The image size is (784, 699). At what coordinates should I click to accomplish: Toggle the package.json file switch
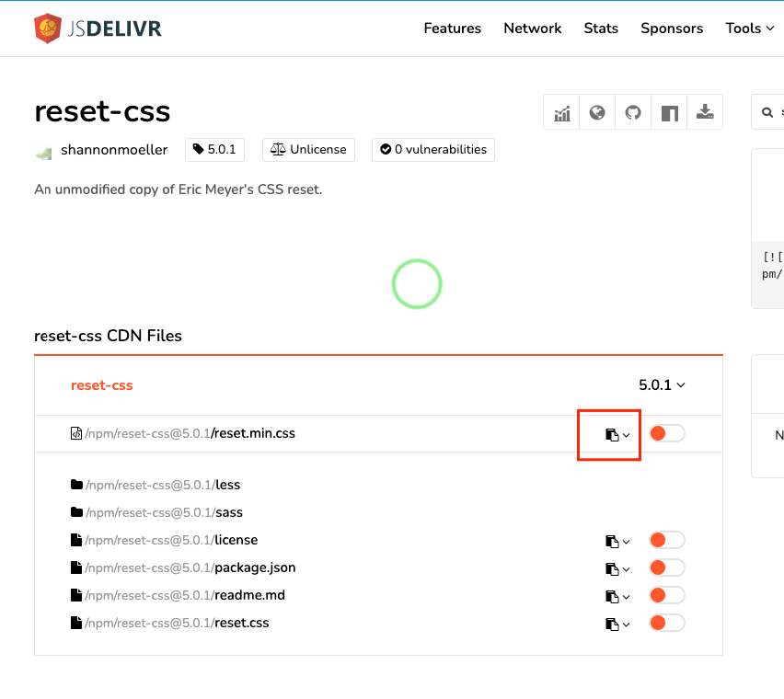point(667,567)
